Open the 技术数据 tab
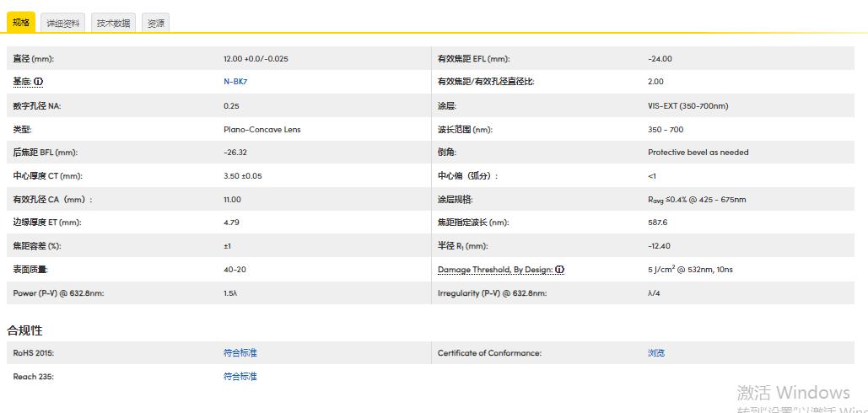Viewport: 868px width, 413px height. coord(113,24)
